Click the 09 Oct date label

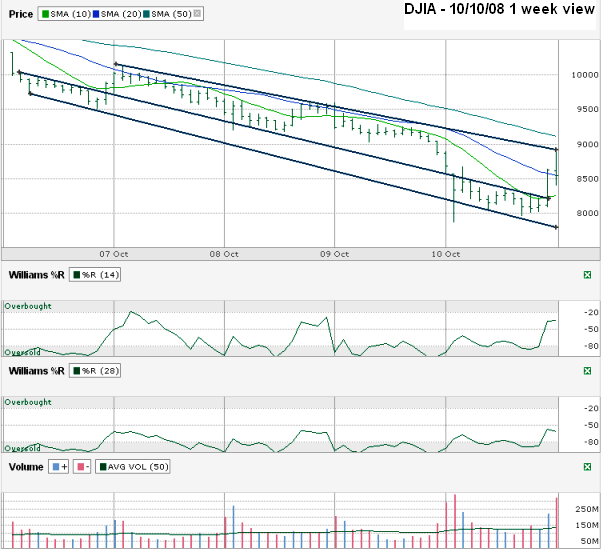335,254
